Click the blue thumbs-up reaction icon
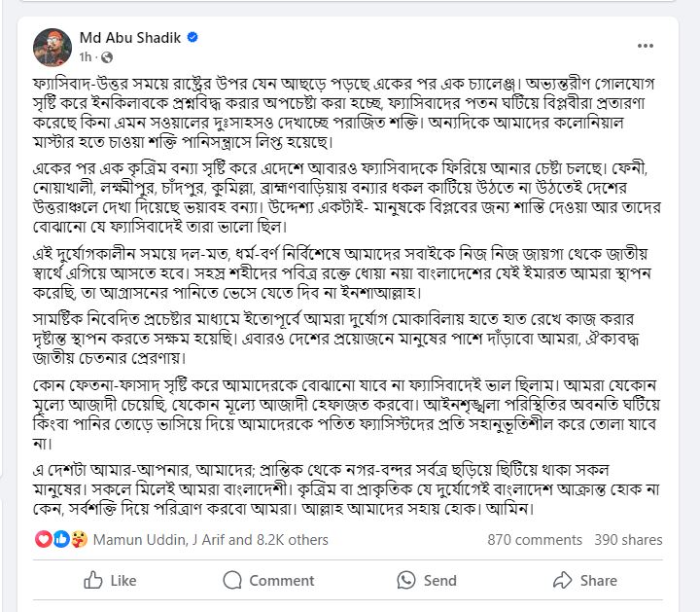Viewport: 700px width, 612px height. 61,540
